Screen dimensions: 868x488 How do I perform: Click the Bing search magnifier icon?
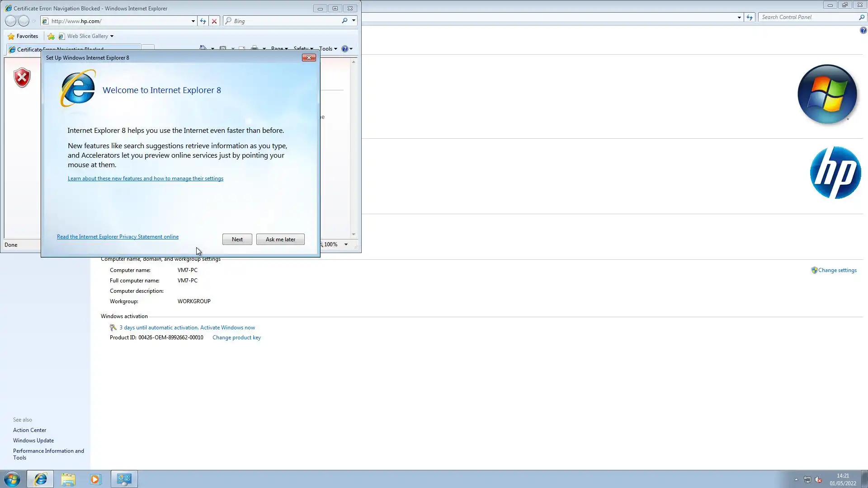344,21
